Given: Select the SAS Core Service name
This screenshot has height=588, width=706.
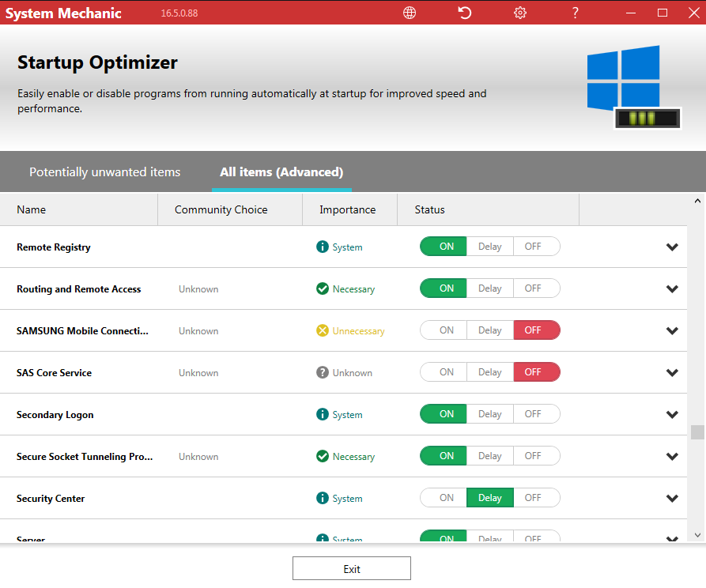Looking at the screenshot, I should pyautogui.click(x=54, y=373).
